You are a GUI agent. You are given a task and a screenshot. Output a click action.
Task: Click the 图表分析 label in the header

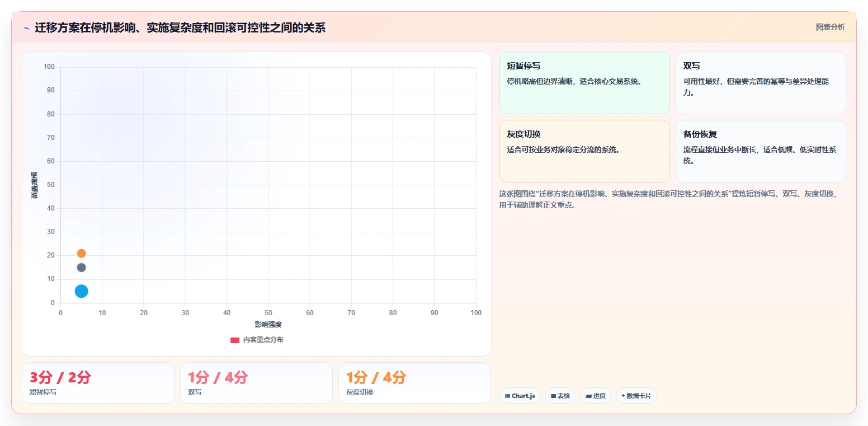[830, 27]
